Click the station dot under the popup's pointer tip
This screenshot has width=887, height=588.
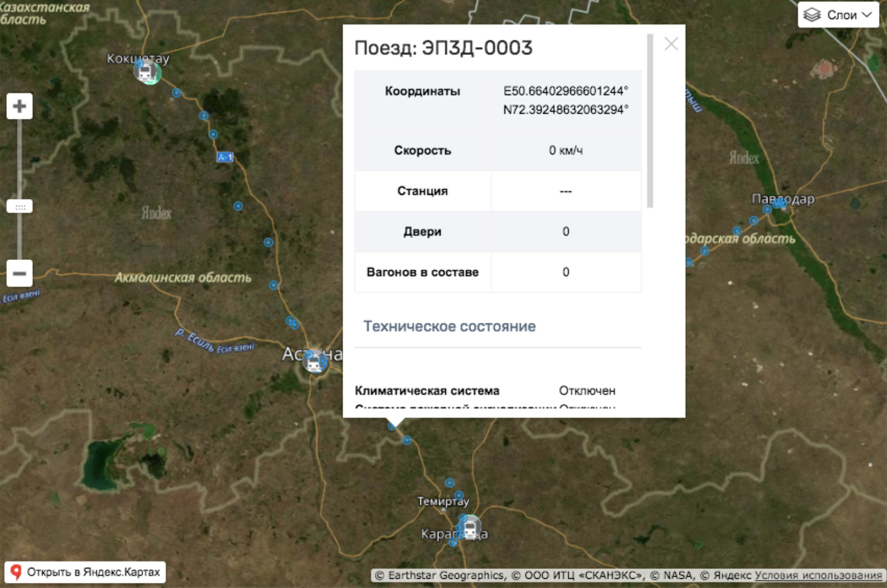pos(392,426)
